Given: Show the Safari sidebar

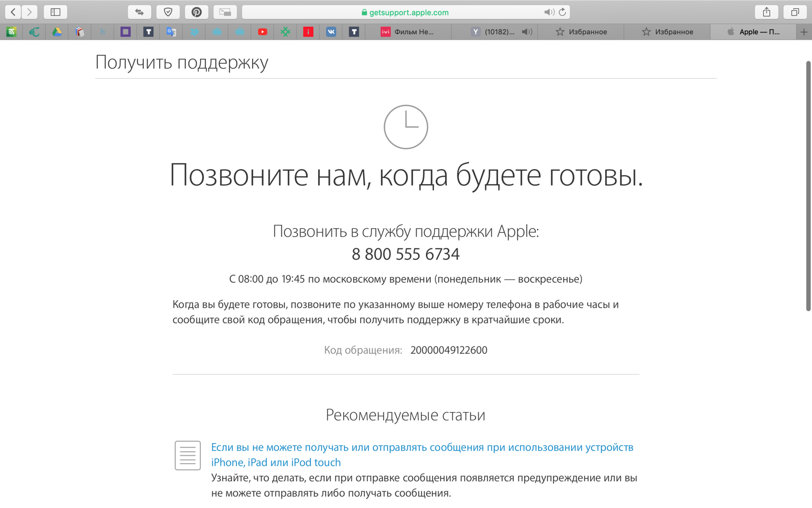Looking at the screenshot, I should [x=55, y=12].
